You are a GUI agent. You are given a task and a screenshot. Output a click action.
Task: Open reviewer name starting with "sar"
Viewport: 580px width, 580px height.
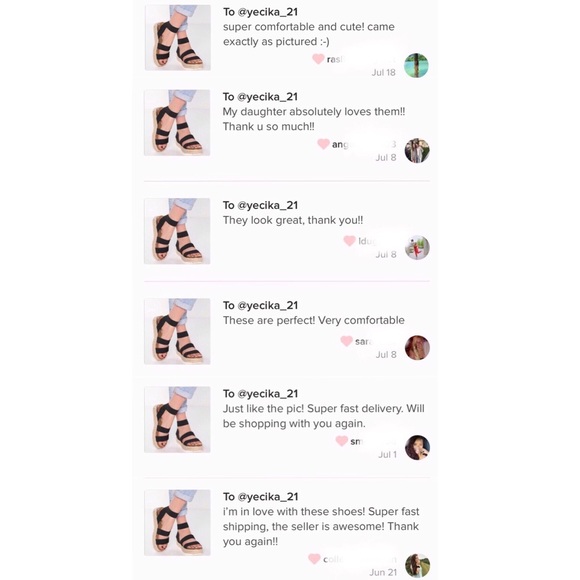tap(363, 341)
